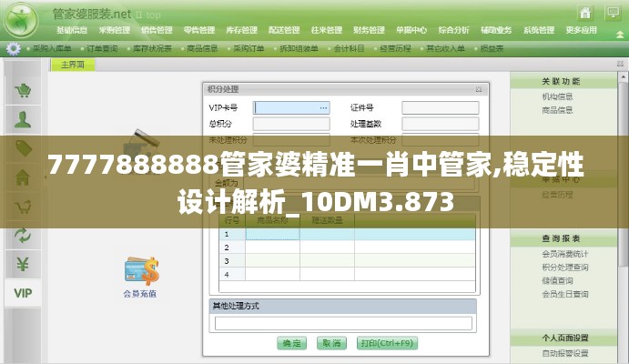629x364 pixels.
Task: Open the 基础信息 menu
Action: pos(72,29)
